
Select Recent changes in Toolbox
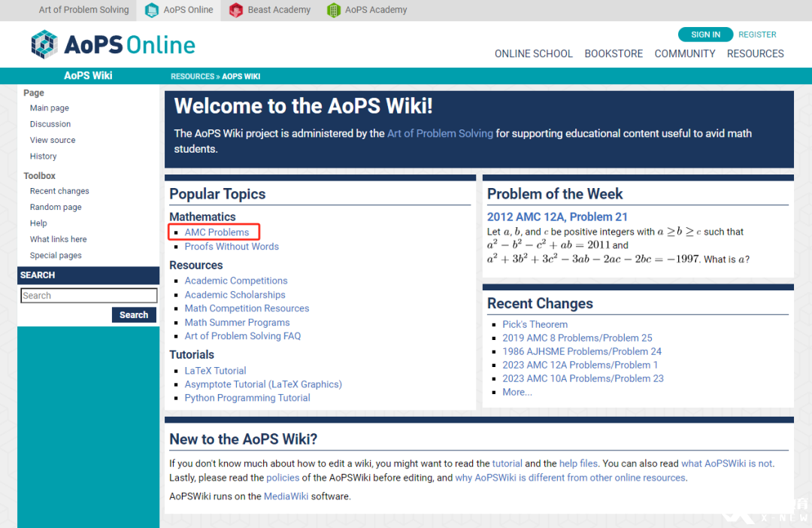pos(59,191)
